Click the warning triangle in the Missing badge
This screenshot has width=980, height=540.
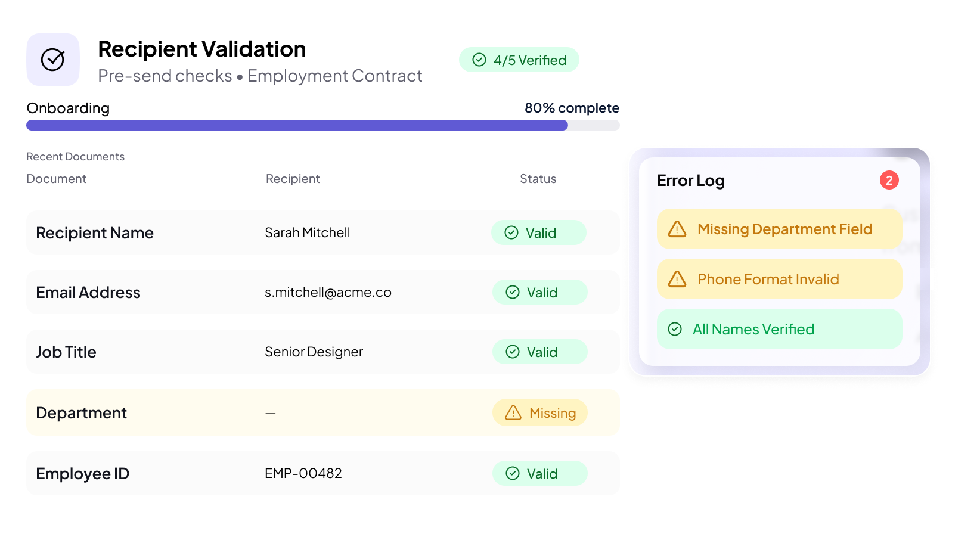pyautogui.click(x=513, y=412)
